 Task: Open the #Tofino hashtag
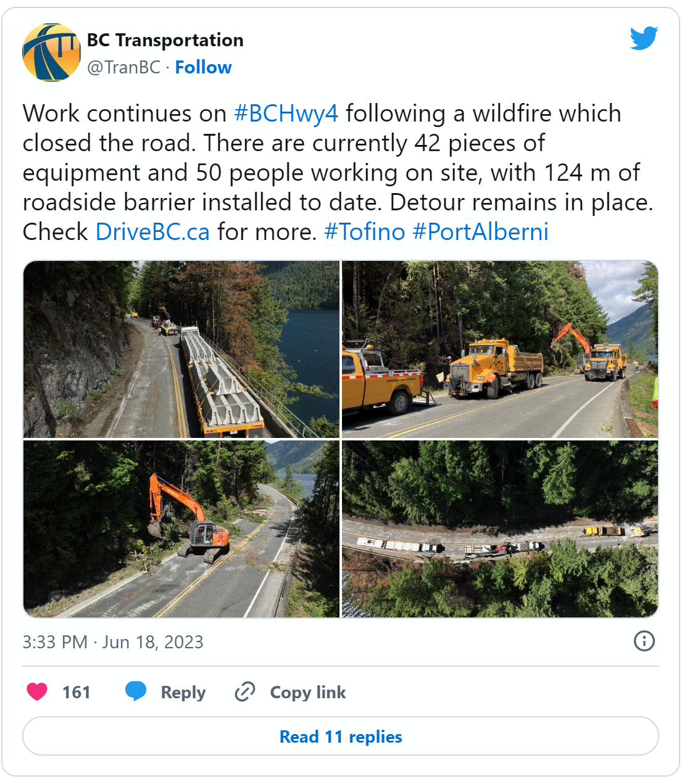364,232
